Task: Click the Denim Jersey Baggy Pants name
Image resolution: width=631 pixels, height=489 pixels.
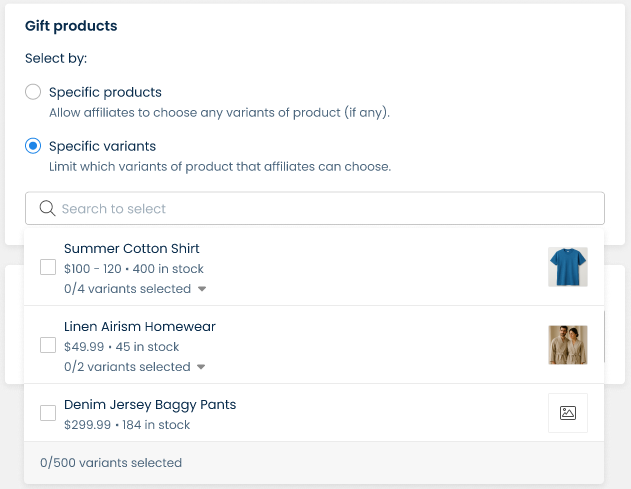Action: click(150, 404)
